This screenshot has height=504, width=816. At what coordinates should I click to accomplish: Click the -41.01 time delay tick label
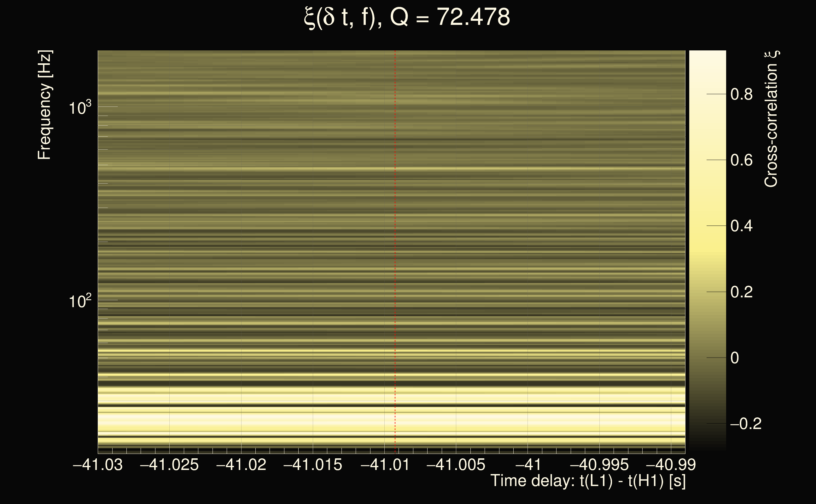385,465
